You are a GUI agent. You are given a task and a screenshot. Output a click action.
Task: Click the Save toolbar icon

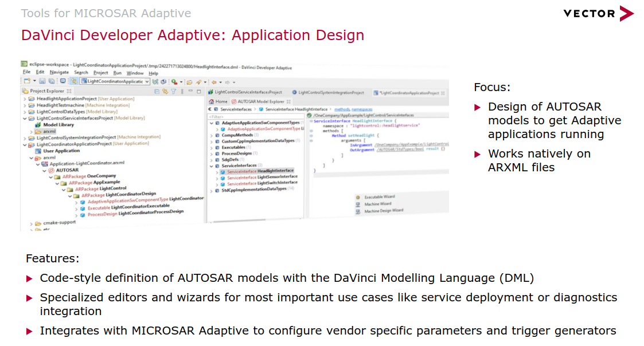[42, 81]
